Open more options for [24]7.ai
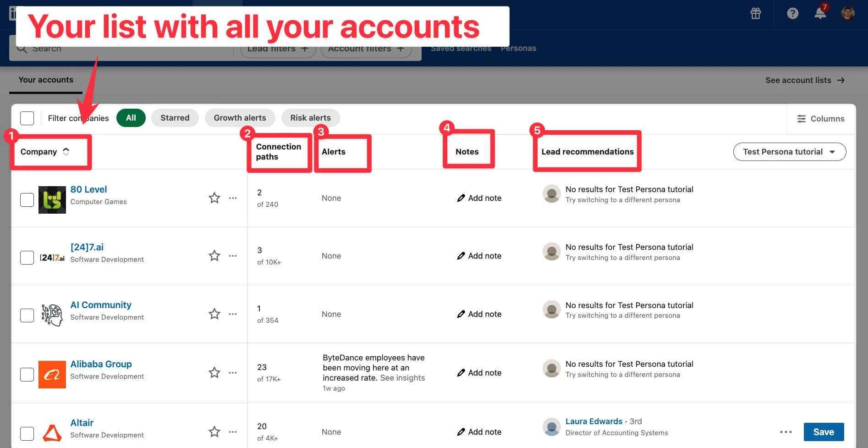Image resolution: width=868 pixels, height=448 pixels. 233,256
